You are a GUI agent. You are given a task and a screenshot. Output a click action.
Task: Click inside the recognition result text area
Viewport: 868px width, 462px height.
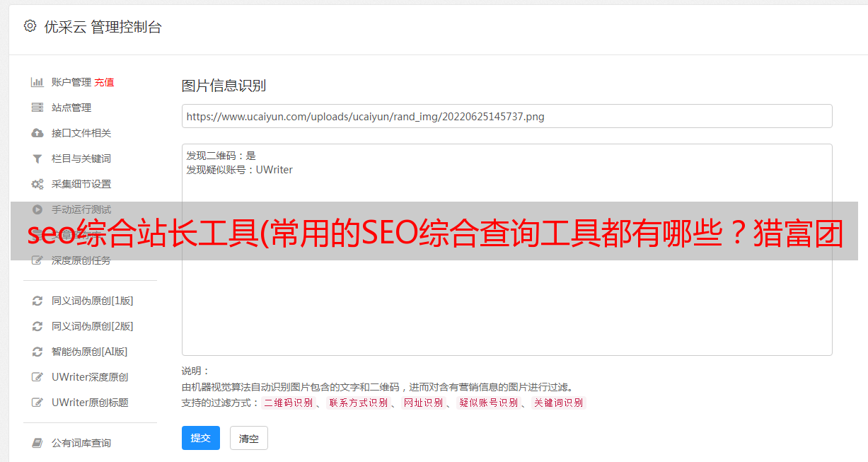[507, 250]
